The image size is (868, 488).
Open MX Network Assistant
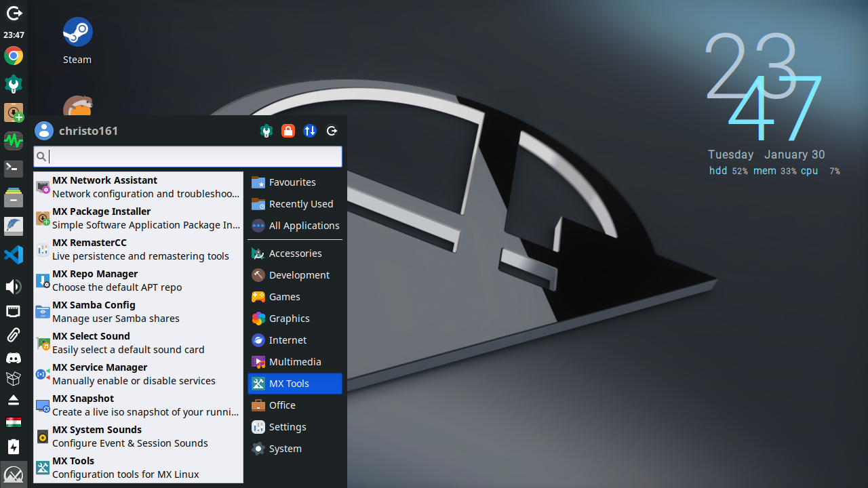pyautogui.click(x=138, y=187)
